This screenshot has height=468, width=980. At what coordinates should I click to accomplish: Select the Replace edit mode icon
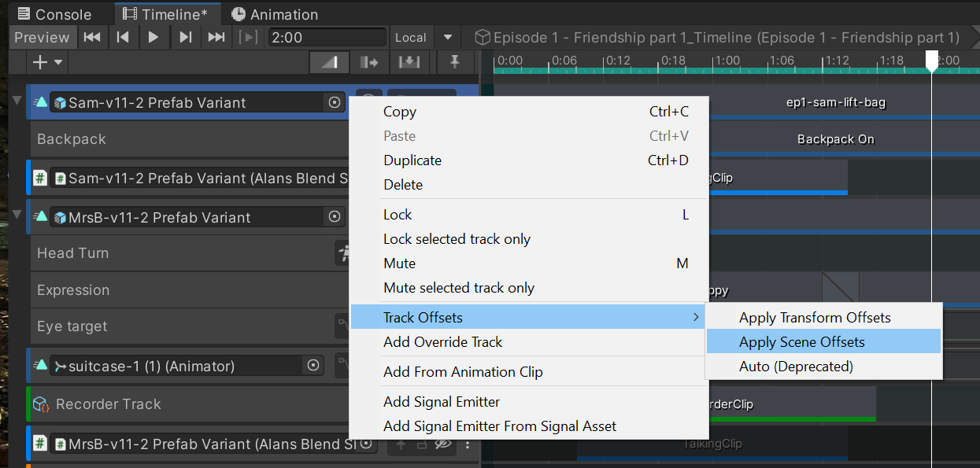tap(409, 62)
